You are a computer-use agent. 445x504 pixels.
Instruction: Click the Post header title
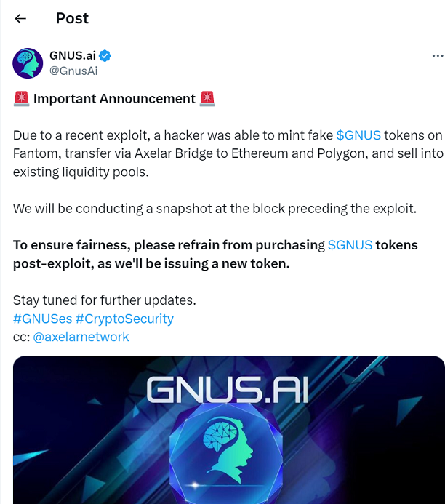pos(72,19)
